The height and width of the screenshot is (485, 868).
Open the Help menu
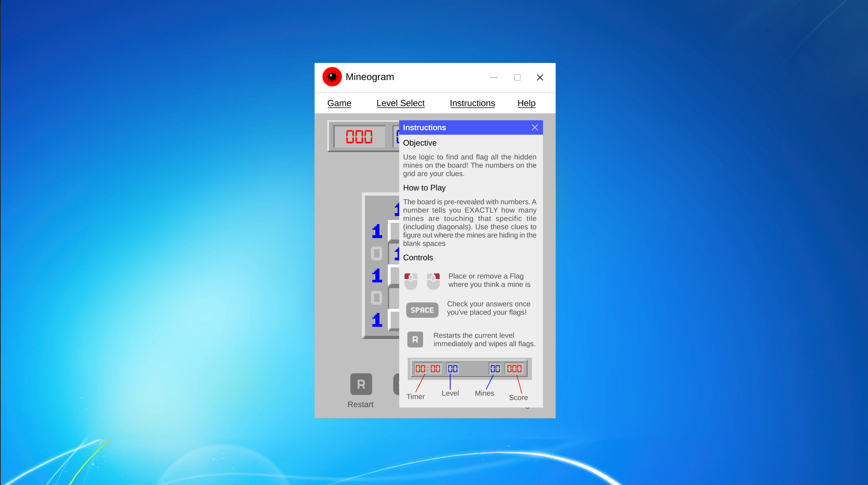pos(526,103)
